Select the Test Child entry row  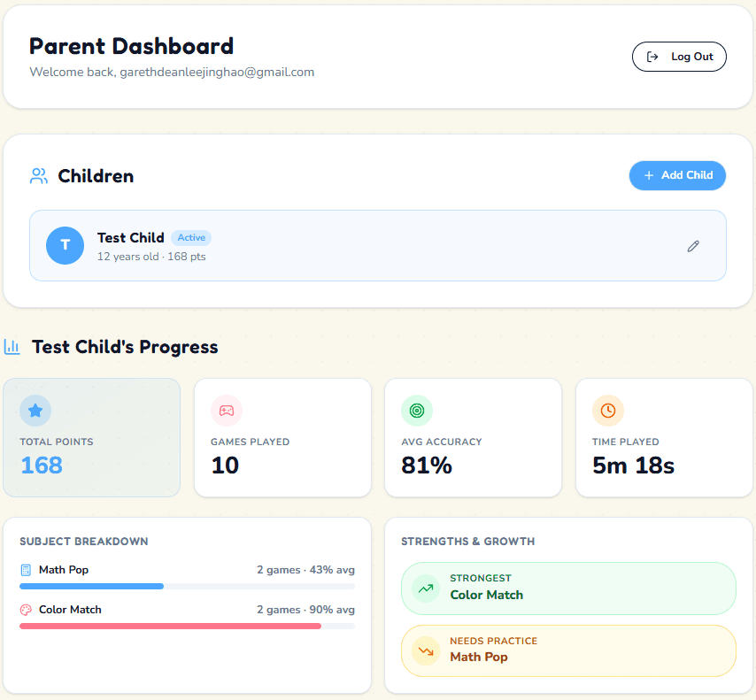pyautogui.click(x=378, y=245)
